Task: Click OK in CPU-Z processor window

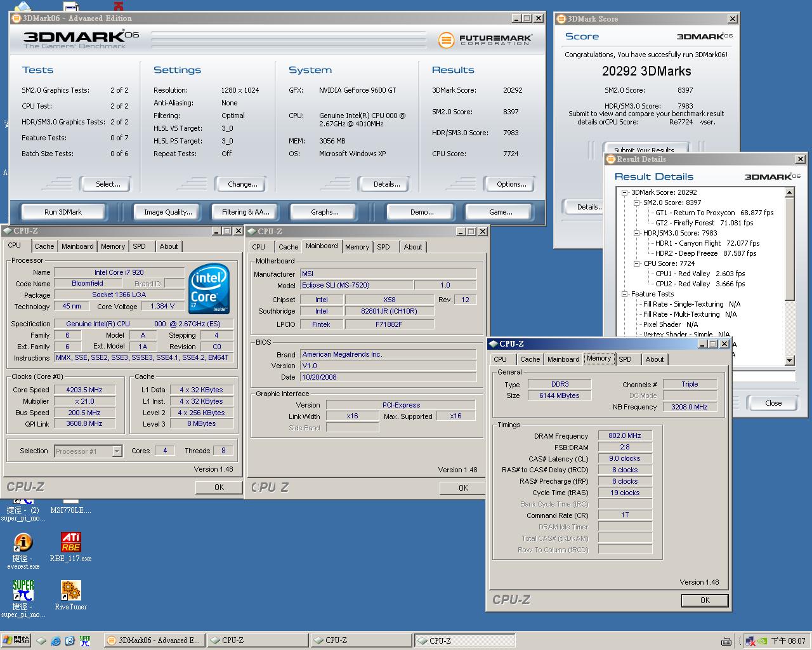Action: click(x=219, y=487)
